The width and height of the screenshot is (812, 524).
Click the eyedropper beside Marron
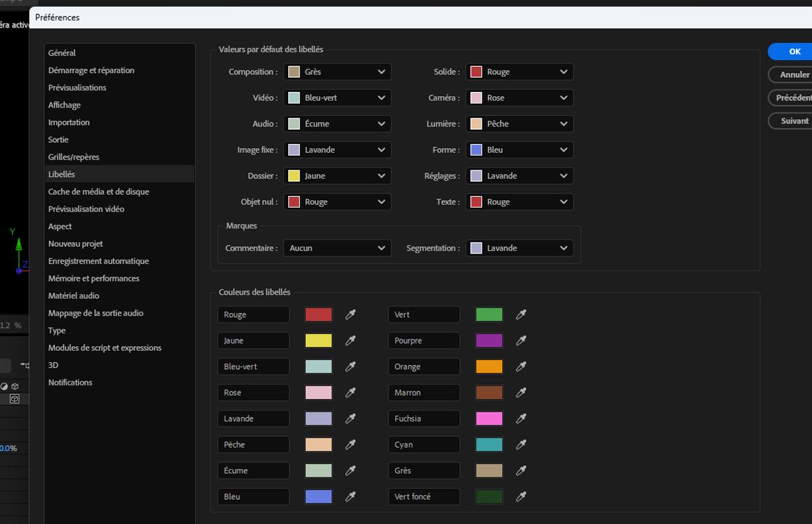[521, 392]
